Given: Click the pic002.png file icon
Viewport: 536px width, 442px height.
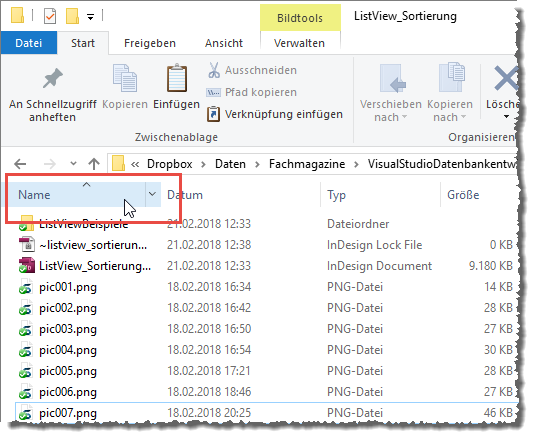Looking at the screenshot, I should pos(26,308).
